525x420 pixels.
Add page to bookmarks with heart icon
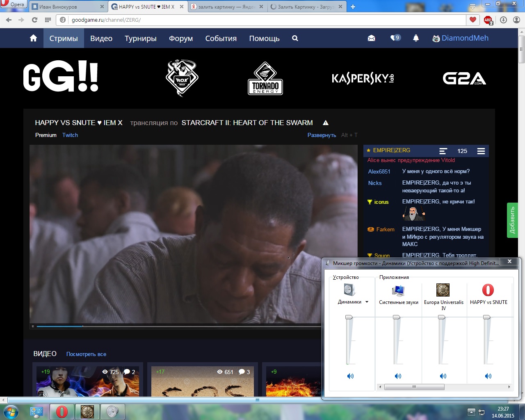pos(472,20)
